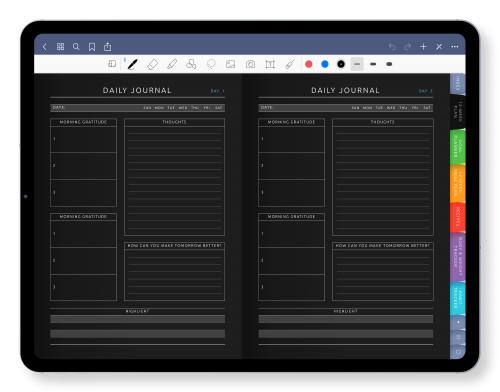Open the 12-Week Plan side tab

pos(458,111)
